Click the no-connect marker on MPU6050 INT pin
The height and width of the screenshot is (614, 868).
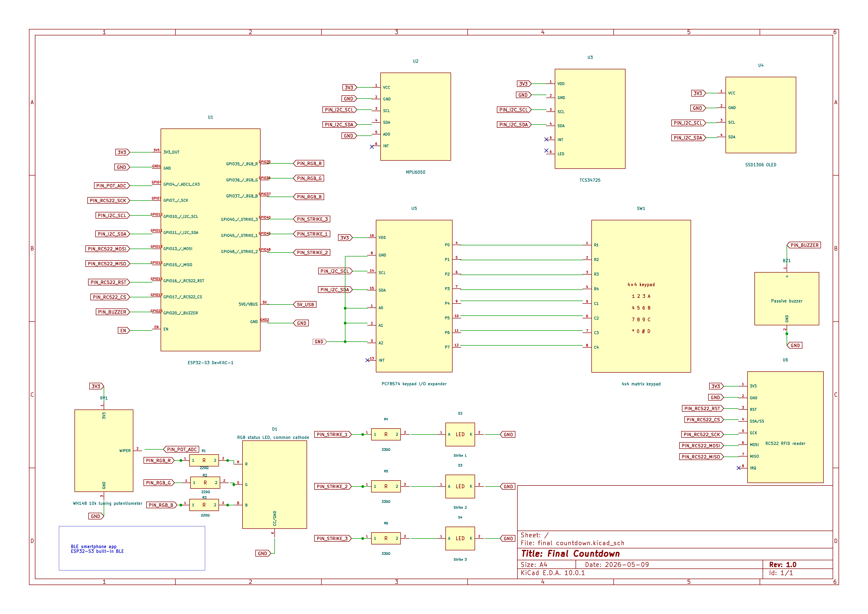372,147
